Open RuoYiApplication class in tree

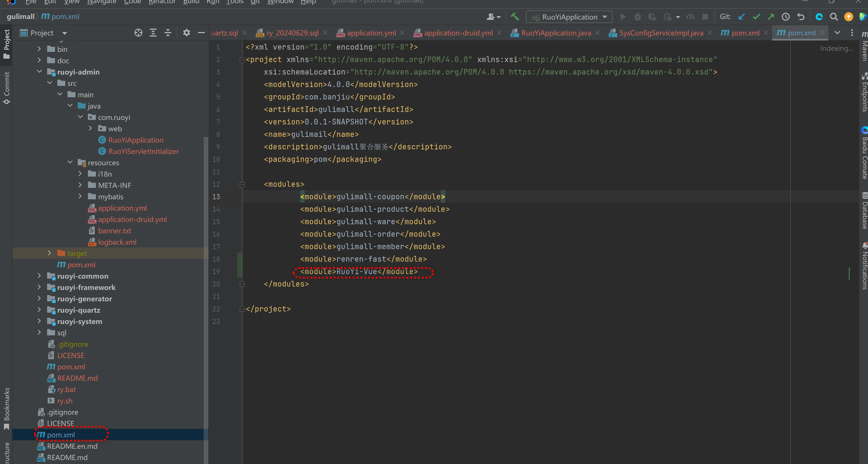coord(136,140)
